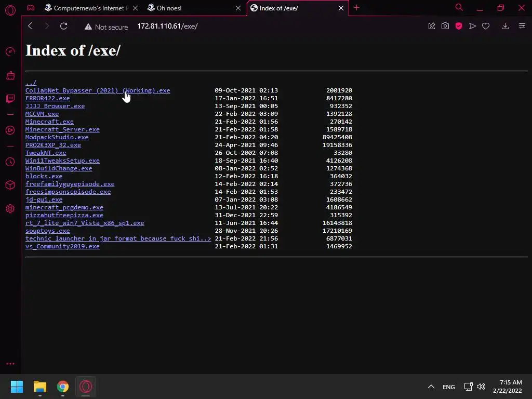Open ModpackStudio.exe link
Screen dimensions: 532x399
(x=57, y=137)
